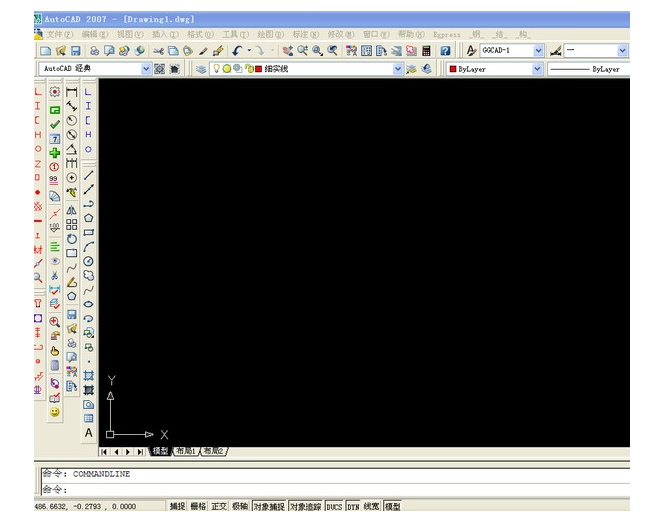
Task: Open the Help question mark icon
Action: 445,51
